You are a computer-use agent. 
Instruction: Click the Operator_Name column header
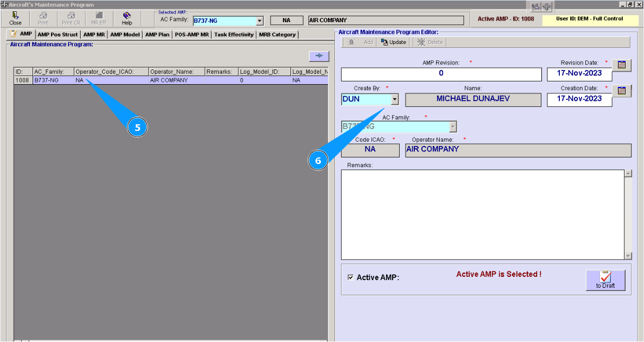pos(177,72)
